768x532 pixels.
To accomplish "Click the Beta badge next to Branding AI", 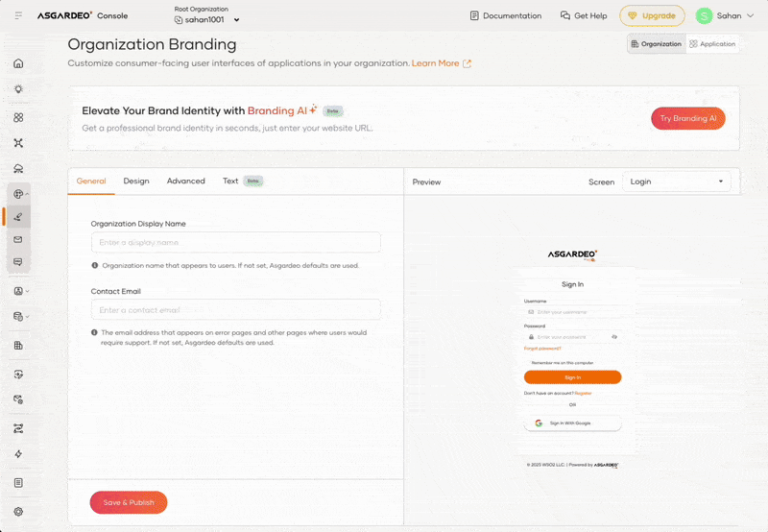I will [332, 111].
